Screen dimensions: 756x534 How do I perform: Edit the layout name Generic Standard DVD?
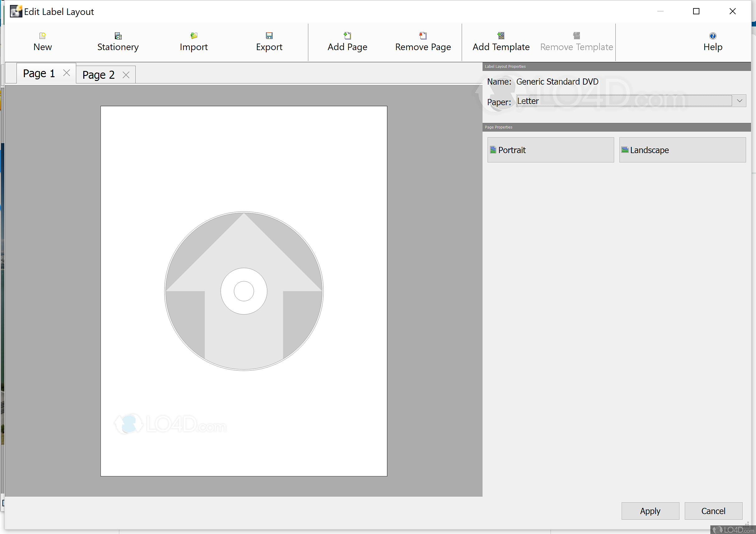(x=557, y=81)
